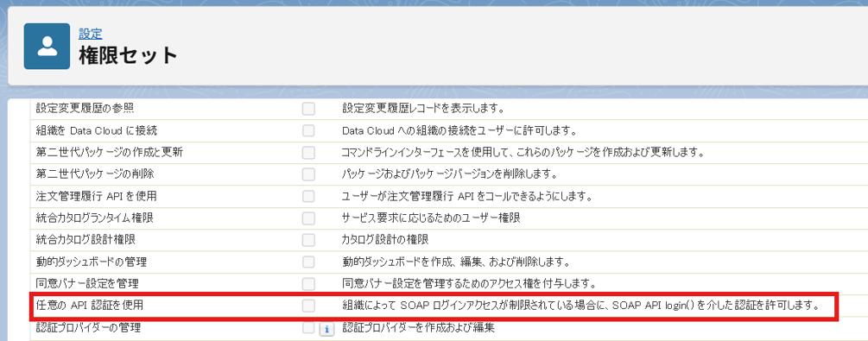This screenshot has width=868, height=341.
Task: Click the label 動的ダッシュボードの管理
Action: tap(91, 262)
